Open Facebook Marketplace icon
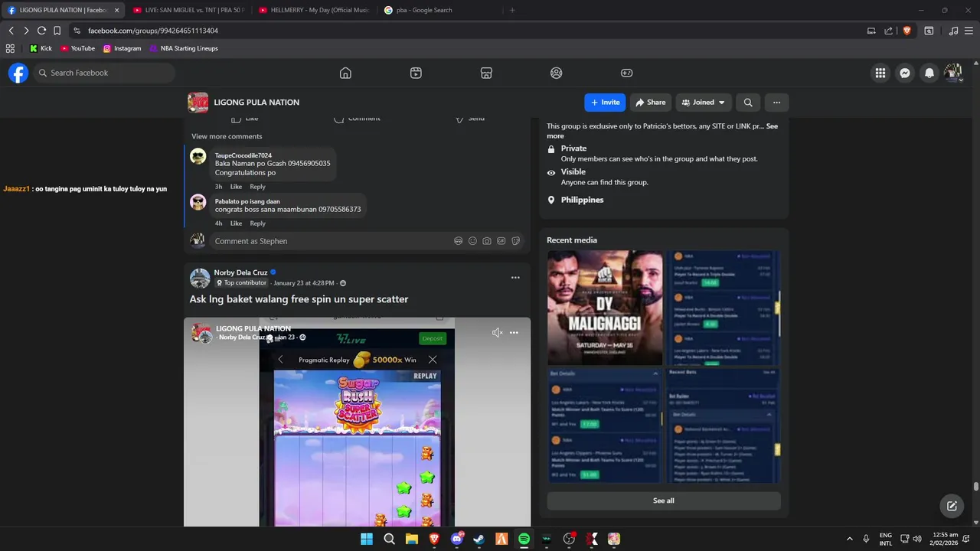 (x=486, y=73)
